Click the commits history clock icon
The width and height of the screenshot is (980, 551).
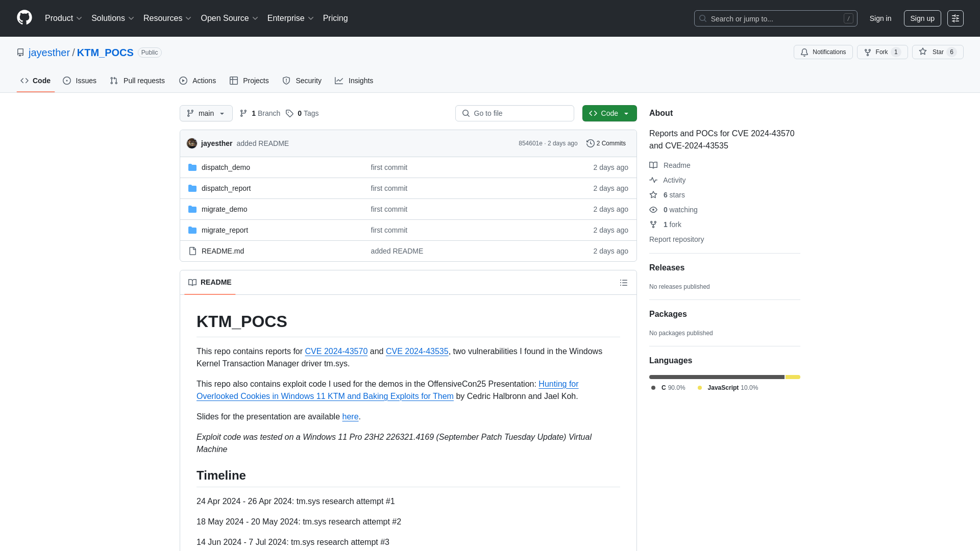[x=591, y=143]
